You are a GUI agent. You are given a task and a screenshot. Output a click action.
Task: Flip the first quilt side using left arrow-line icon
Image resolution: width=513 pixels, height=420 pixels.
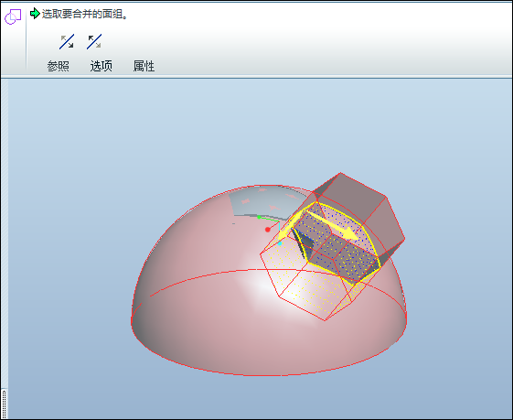67,41
